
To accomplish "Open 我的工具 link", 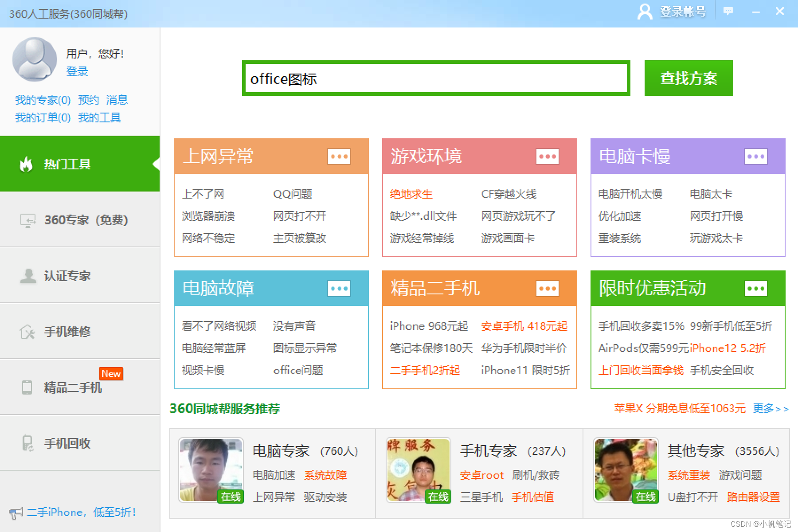I will coord(99,117).
